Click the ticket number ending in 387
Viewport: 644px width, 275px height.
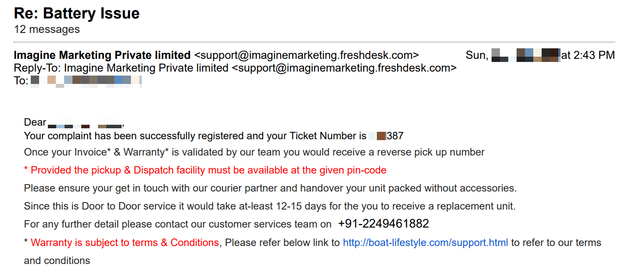[387, 136]
